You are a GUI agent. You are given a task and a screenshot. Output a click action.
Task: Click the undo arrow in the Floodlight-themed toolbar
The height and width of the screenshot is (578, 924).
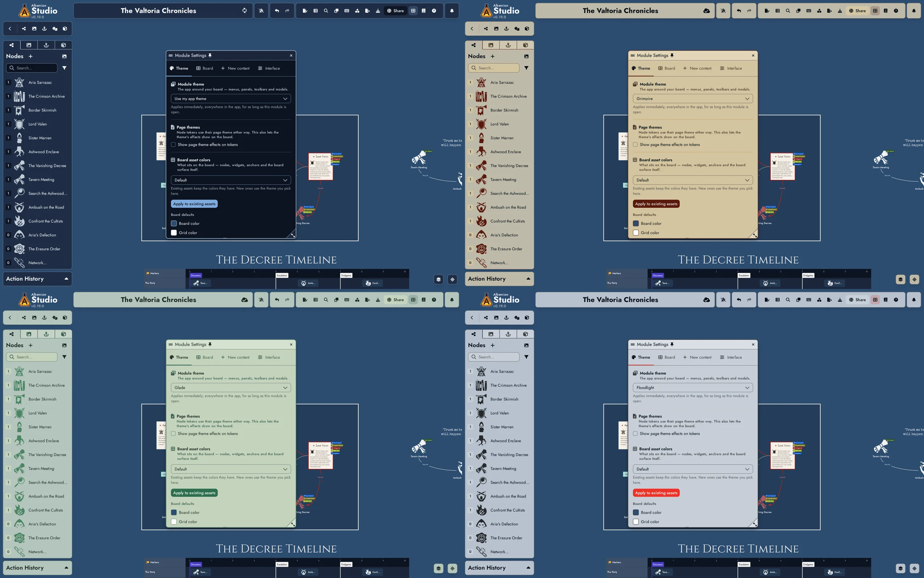pyautogui.click(x=739, y=300)
